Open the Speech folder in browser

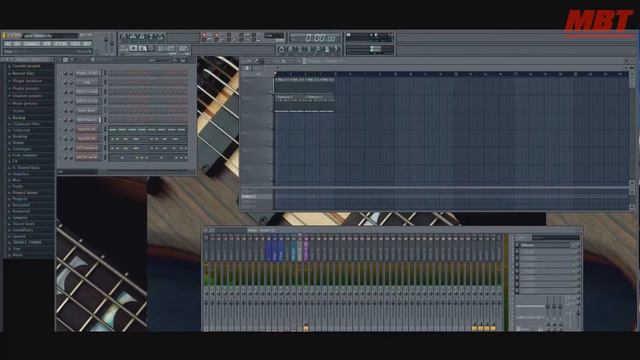[x=19, y=236]
